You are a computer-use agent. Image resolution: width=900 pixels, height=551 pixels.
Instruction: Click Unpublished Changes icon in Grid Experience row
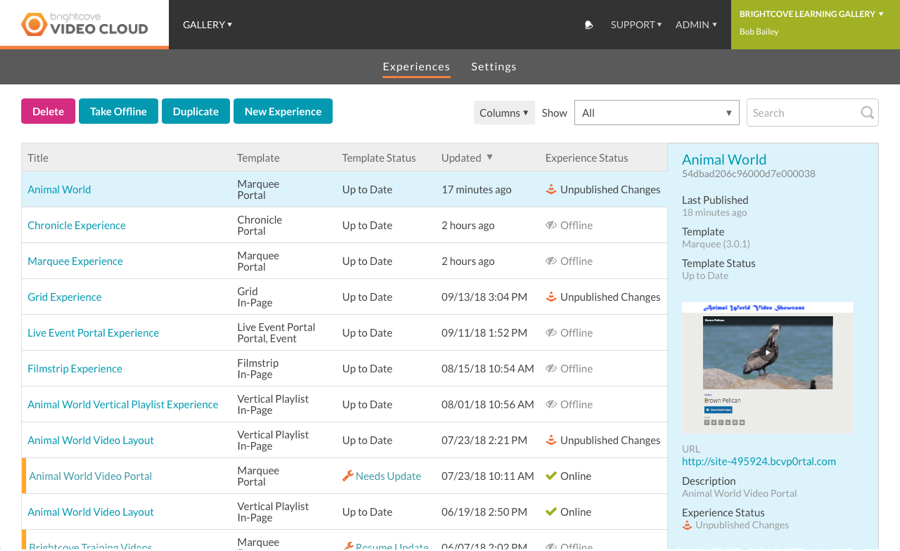pyautogui.click(x=551, y=297)
